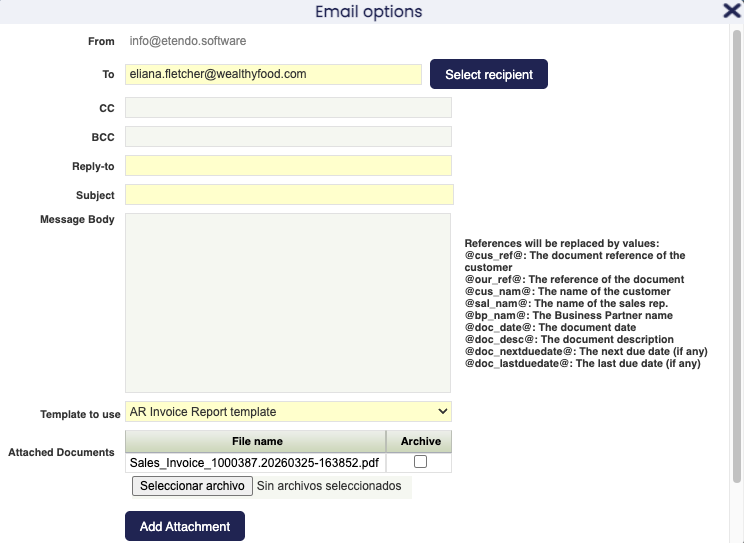Viewport: 744px width, 543px height.
Task: Tick the Archive checkbox for Sales_Invoice PDF
Action: click(x=420, y=462)
